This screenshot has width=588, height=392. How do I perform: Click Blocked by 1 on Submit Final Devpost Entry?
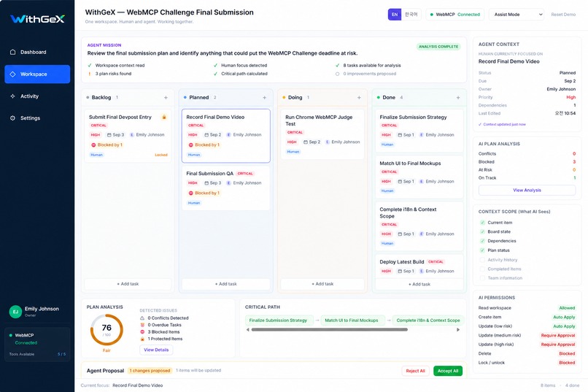click(x=107, y=145)
